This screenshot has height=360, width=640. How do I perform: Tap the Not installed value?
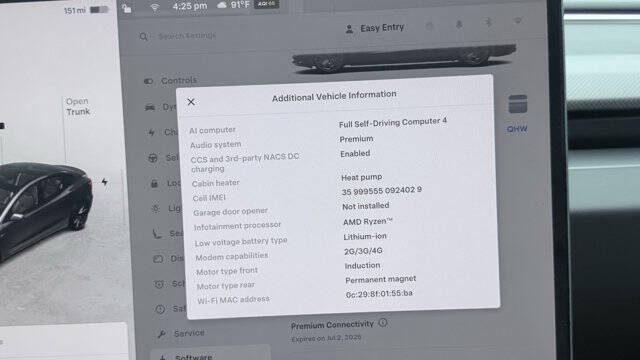[x=366, y=206]
